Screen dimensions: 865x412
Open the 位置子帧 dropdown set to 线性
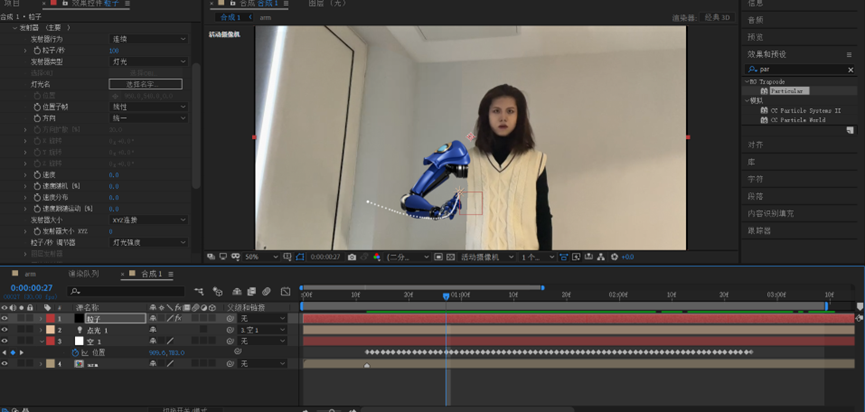pos(148,107)
